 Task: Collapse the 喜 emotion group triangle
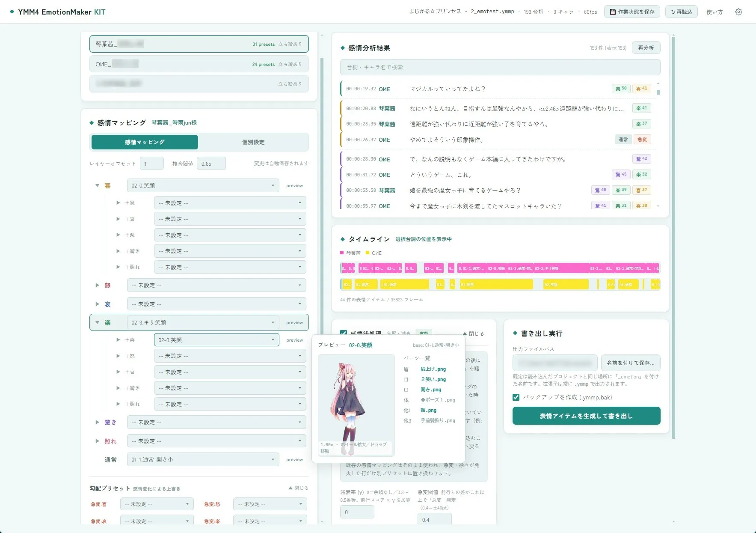click(x=97, y=186)
